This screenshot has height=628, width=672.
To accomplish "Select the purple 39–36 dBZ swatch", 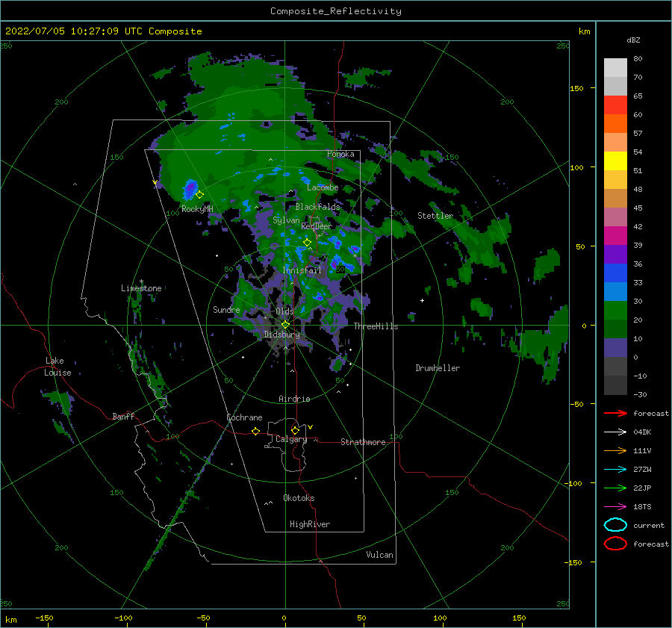I will pos(615,255).
